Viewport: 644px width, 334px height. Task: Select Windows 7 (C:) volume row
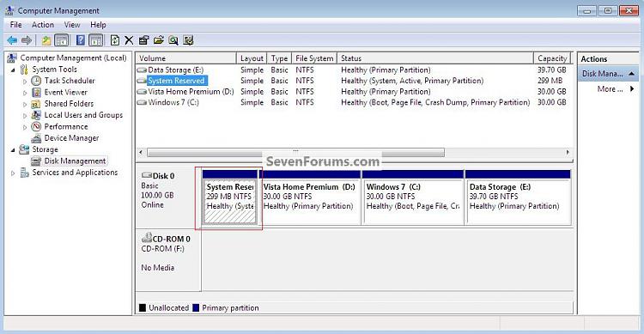[x=353, y=102]
